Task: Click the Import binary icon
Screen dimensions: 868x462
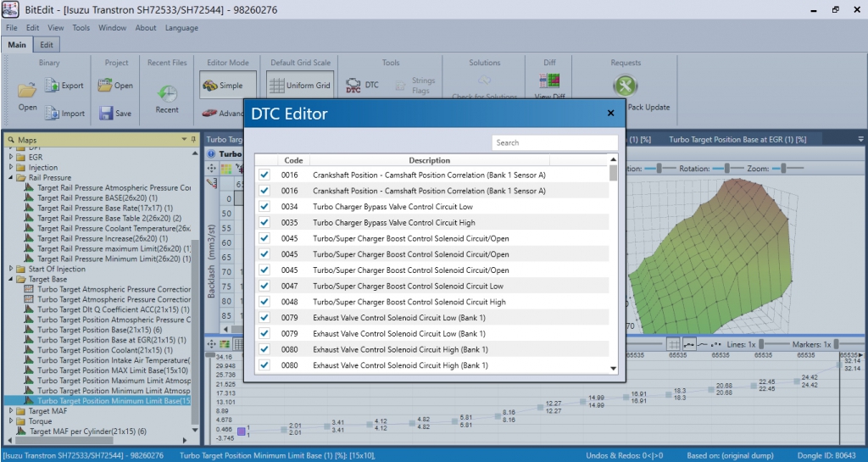Action: pyautogui.click(x=52, y=113)
